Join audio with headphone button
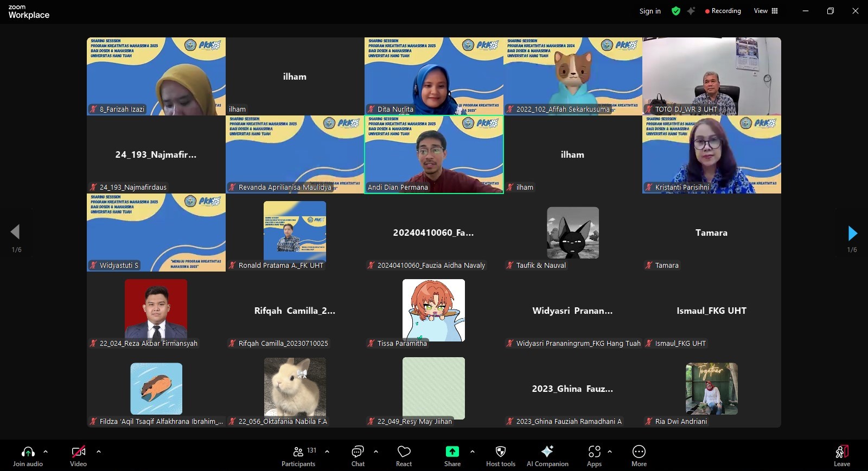The height and width of the screenshot is (471, 868). click(28, 456)
